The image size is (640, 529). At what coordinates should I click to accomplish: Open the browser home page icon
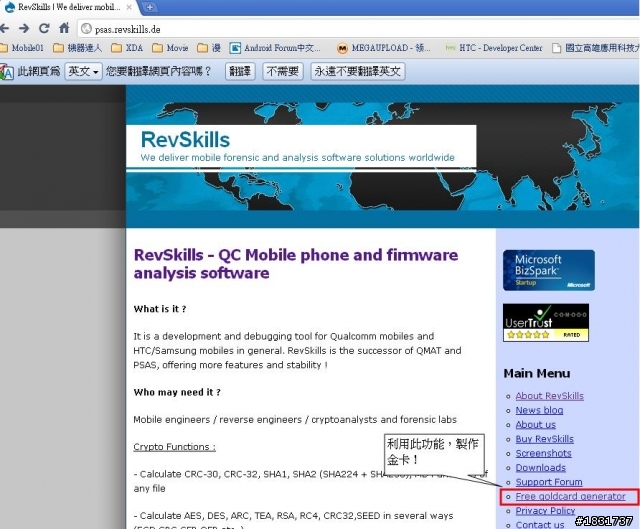(64, 28)
